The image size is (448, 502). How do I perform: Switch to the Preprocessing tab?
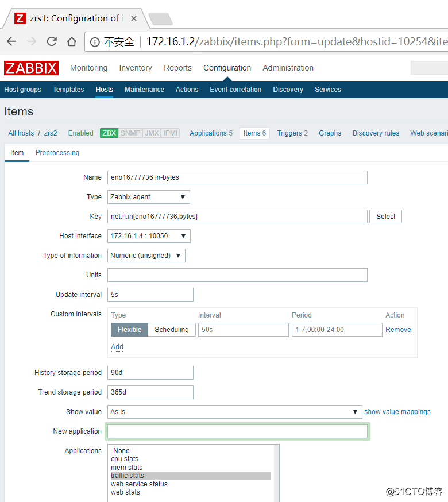coord(57,153)
